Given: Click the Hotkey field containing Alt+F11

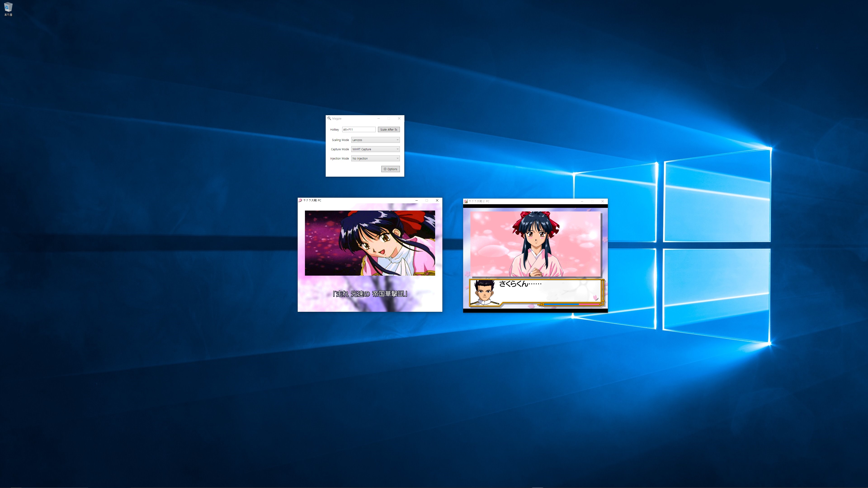Looking at the screenshot, I should tap(359, 130).
